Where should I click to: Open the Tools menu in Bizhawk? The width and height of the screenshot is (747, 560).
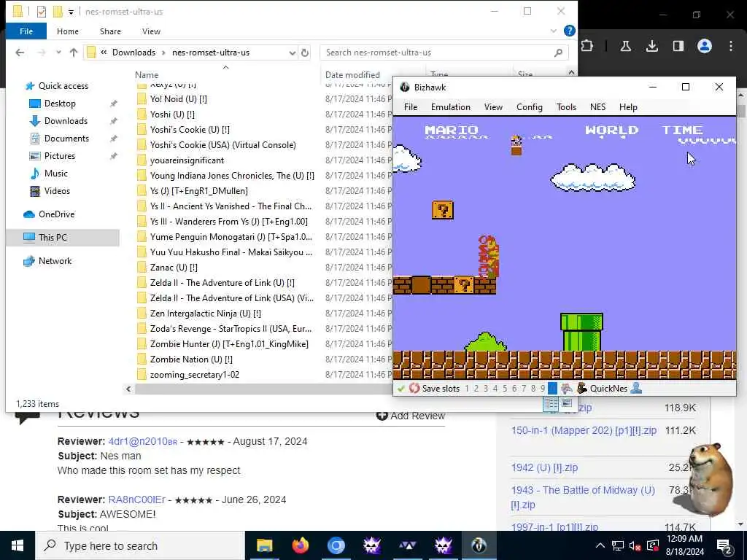tap(566, 107)
